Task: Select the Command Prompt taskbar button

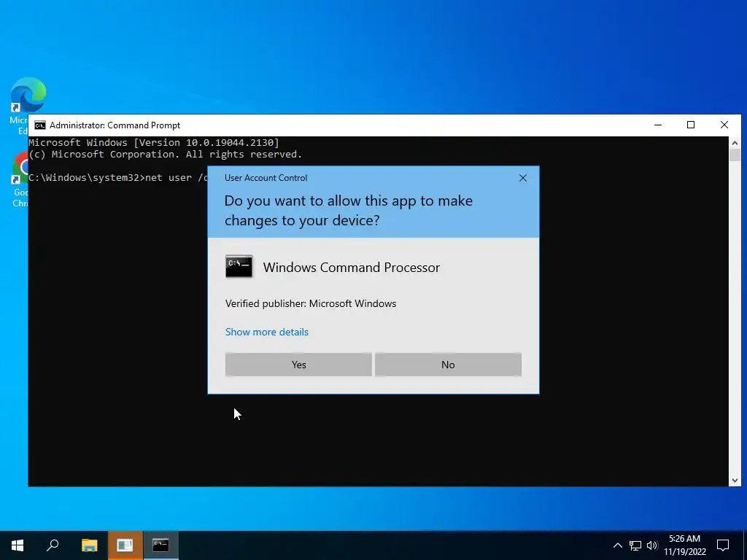Action: pos(160,545)
